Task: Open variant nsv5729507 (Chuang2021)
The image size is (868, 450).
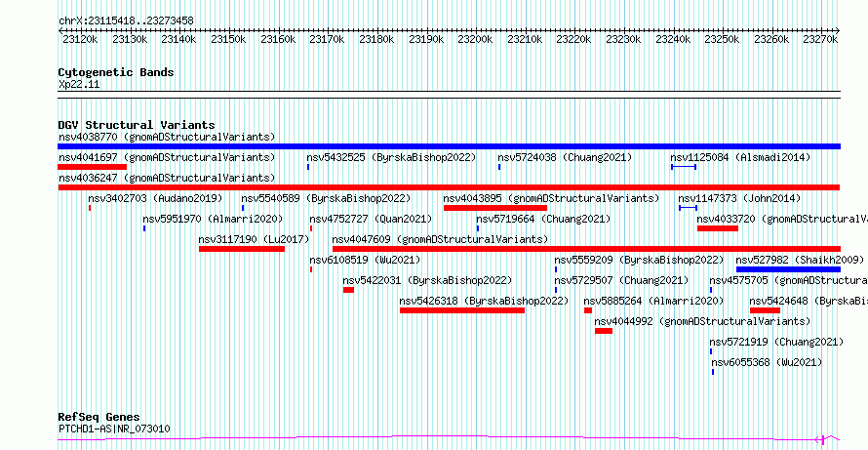Action: (x=621, y=280)
